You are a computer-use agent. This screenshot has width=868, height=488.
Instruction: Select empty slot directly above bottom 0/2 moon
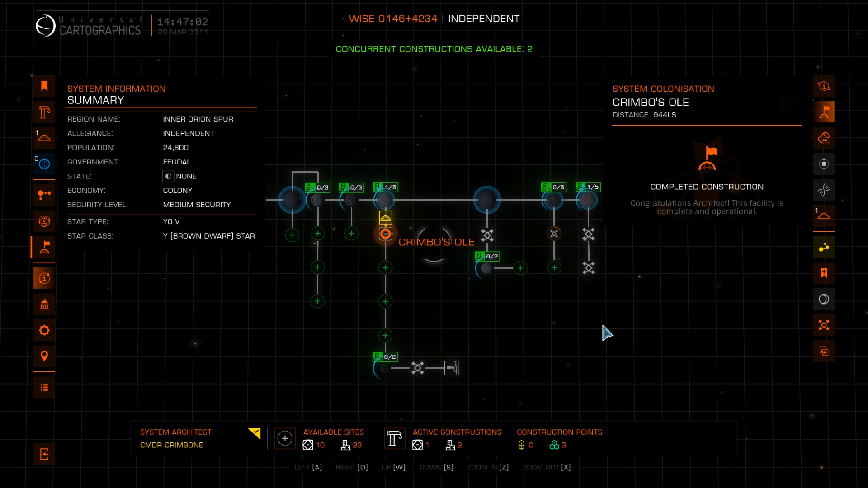pyautogui.click(x=385, y=335)
